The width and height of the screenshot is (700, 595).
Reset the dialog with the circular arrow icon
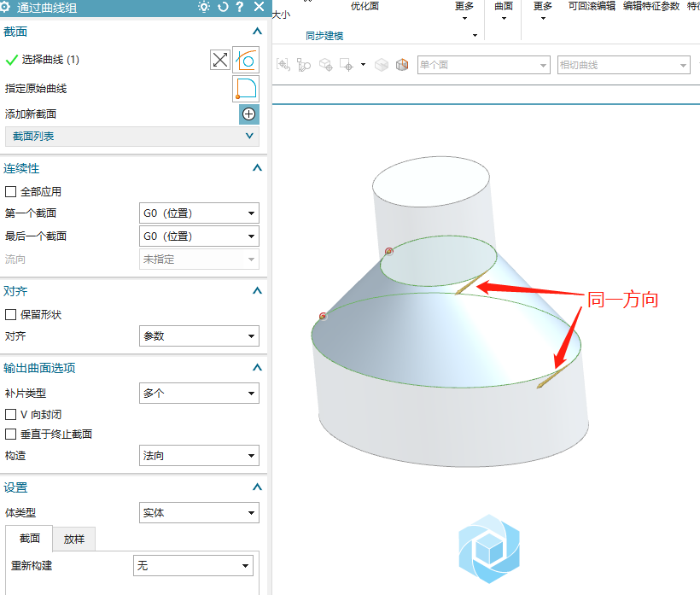coord(223,7)
